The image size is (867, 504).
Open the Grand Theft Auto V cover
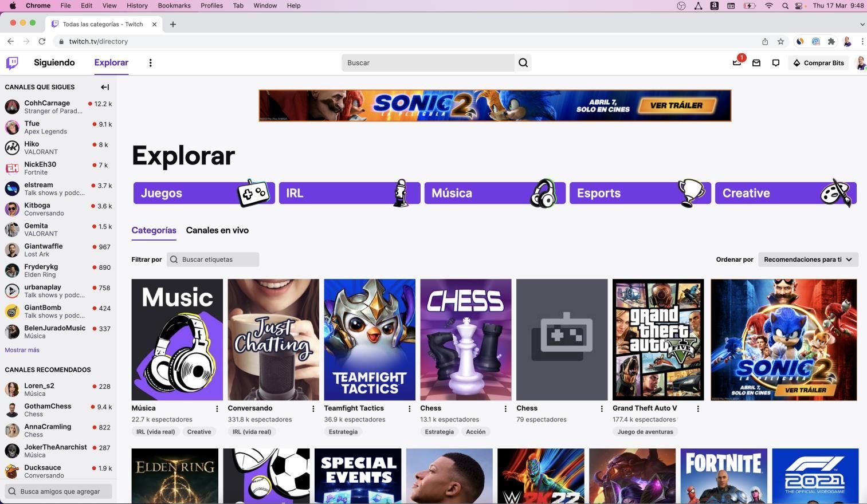[x=658, y=340]
